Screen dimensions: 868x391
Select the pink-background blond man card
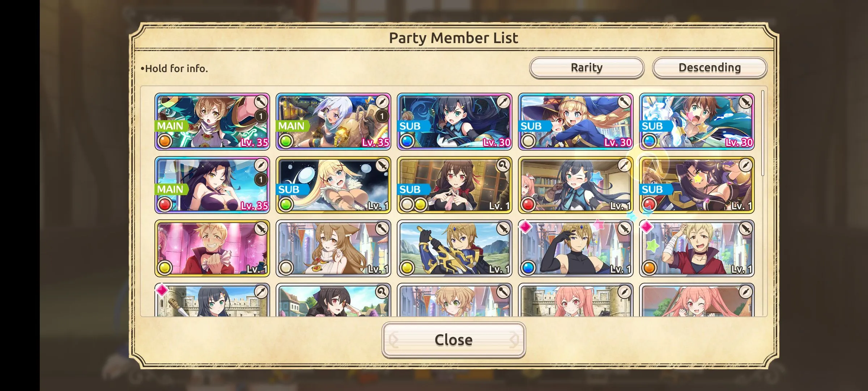coord(212,248)
